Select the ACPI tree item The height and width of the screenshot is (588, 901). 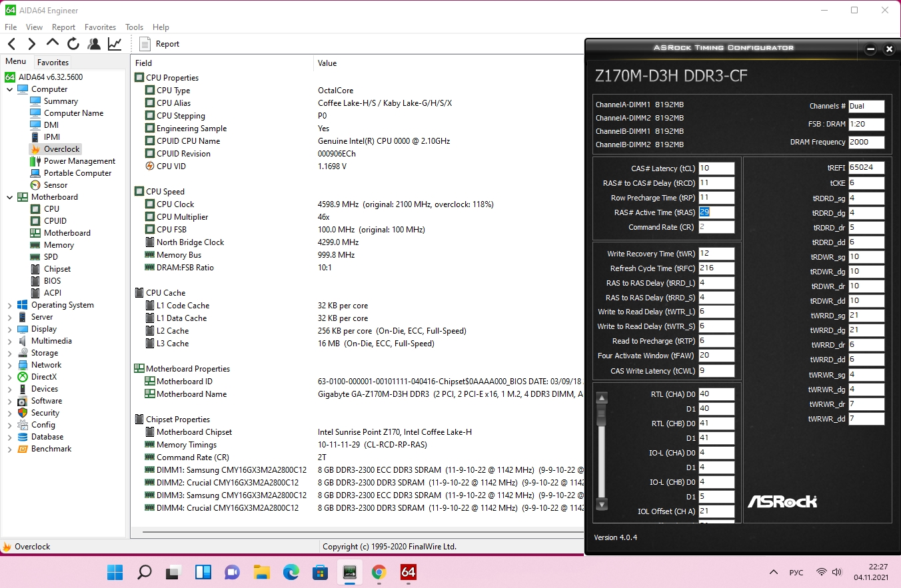click(52, 293)
